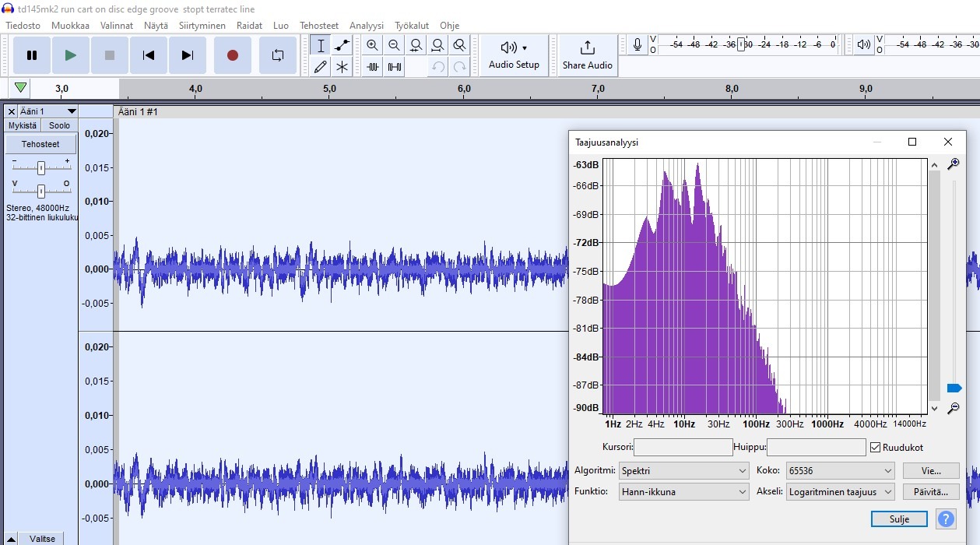Viewport: 980px width, 545px height.
Task: Trim audio outside selection icon
Action: 373,67
